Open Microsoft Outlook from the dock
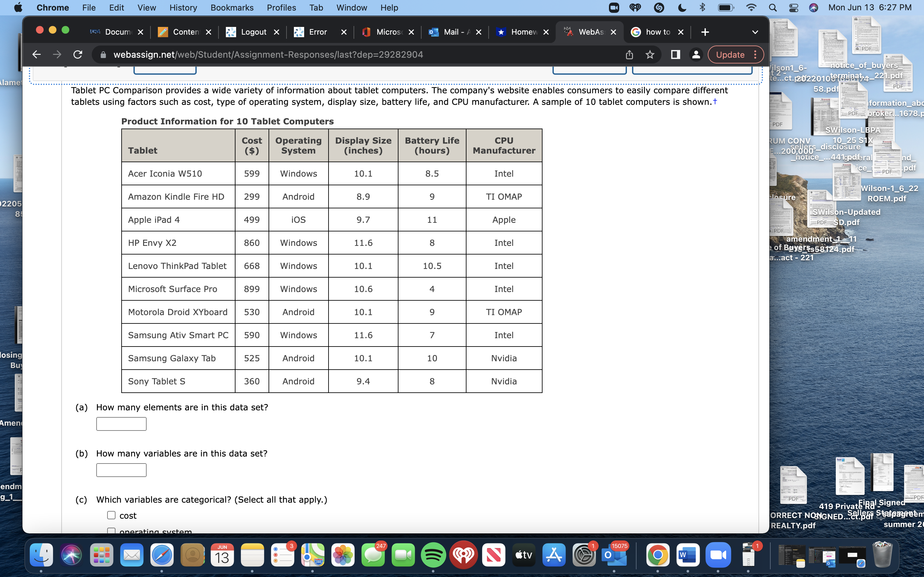 615,557
